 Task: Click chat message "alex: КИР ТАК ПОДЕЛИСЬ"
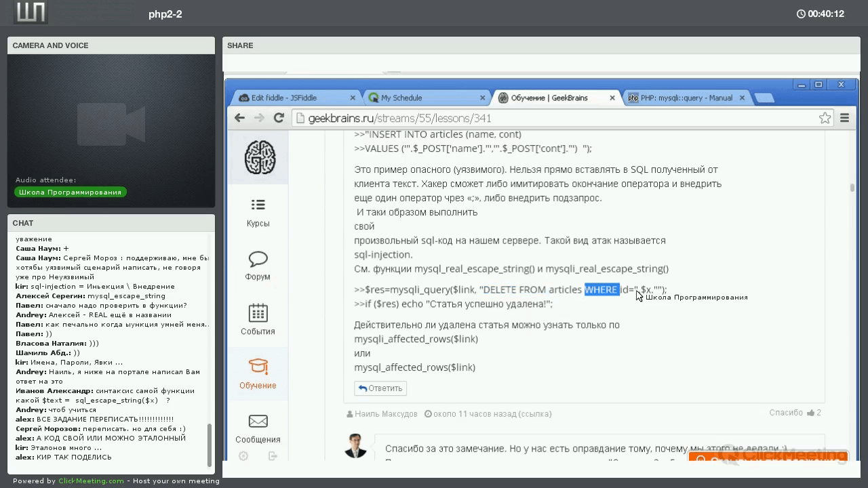point(64,457)
